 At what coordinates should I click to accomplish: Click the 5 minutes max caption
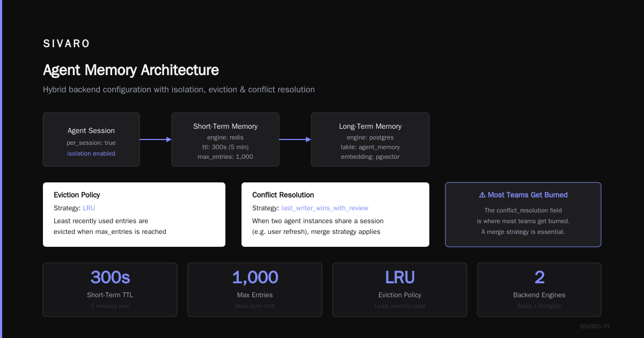pos(110,306)
